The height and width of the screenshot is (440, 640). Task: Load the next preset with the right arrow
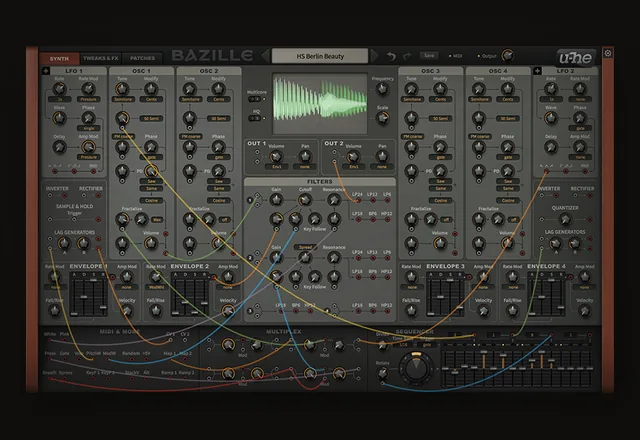(x=374, y=56)
